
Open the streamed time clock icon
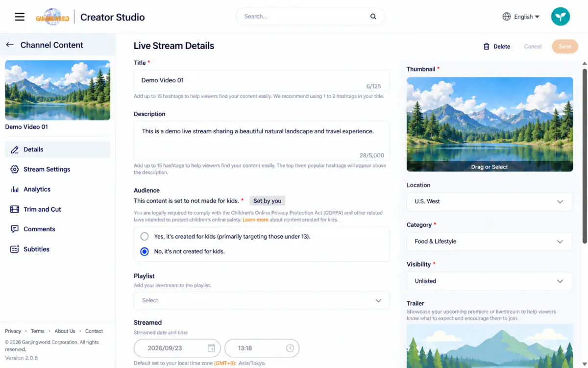pyautogui.click(x=290, y=348)
